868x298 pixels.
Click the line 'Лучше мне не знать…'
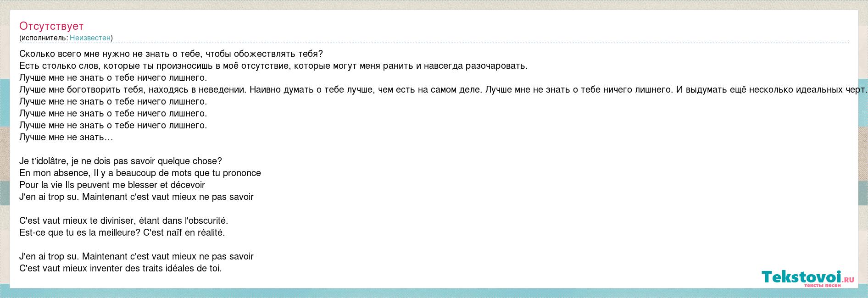(66, 137)
